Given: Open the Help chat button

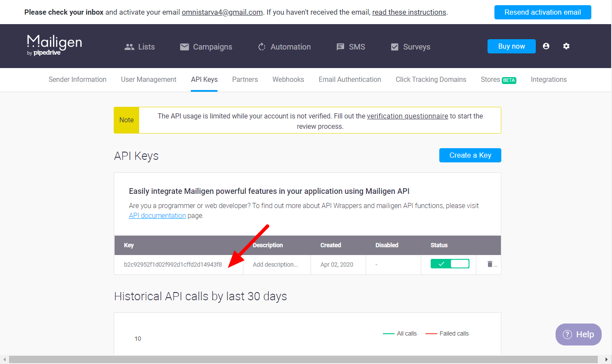Looking at the screenshot, I should [578, 334].
